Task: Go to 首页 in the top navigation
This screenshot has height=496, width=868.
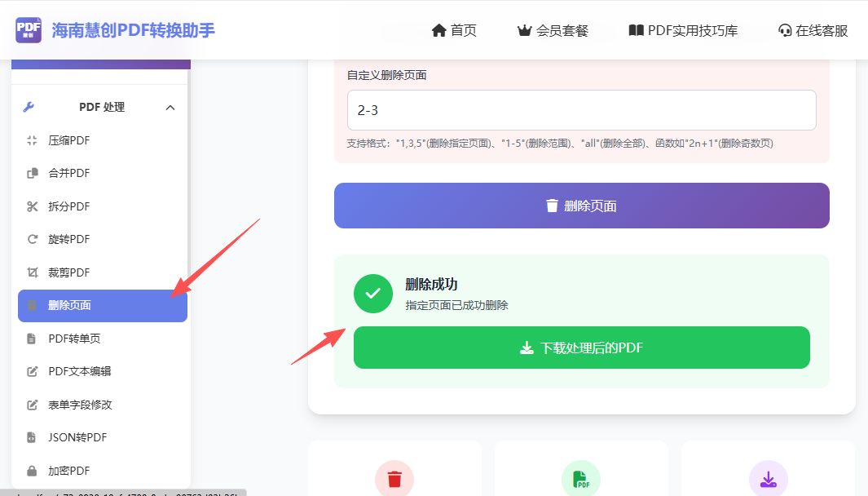Action: (x=454, y=30)
